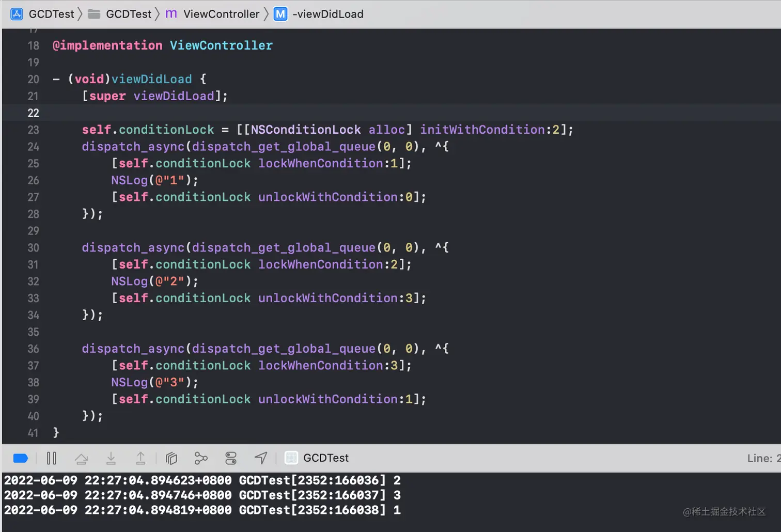Click line number 23 in the gutter
781x532 pixels.
[33, 130]
